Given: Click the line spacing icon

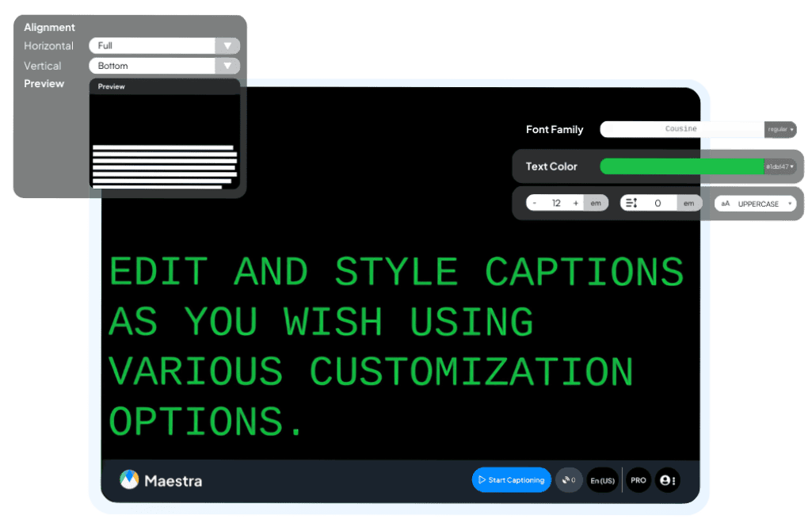Looking at the screenshot, I should [631, 204].
